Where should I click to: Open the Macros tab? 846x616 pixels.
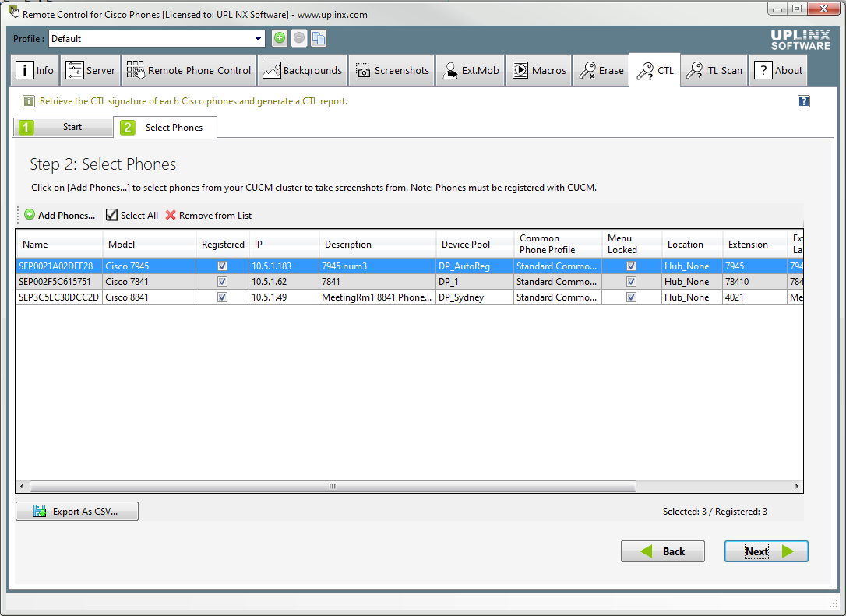[538, 70]
